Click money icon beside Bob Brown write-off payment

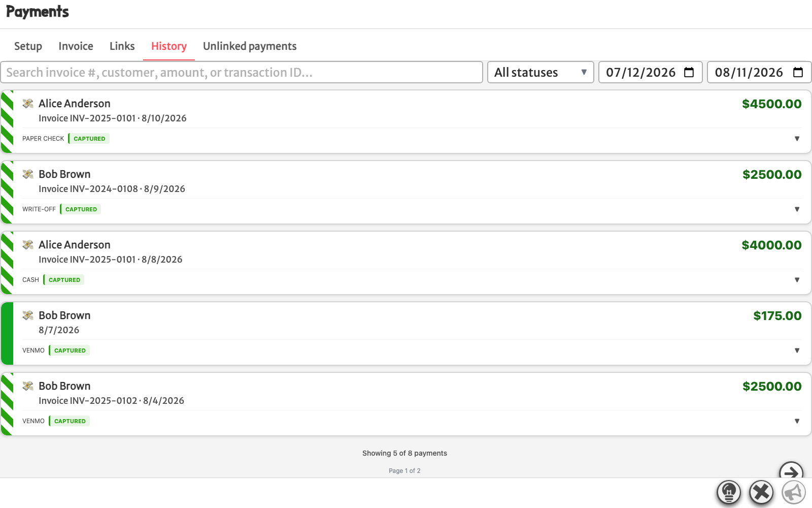point(28,174)
